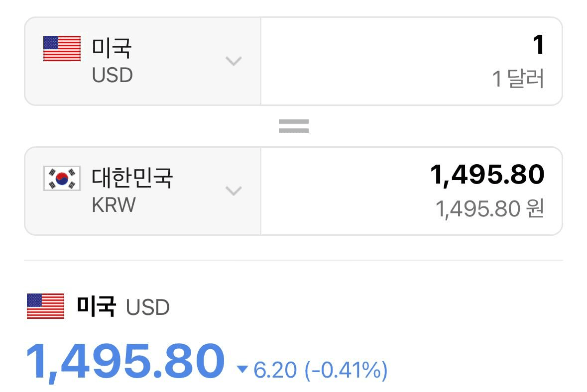Click the gray "1,495.80 원" caption
Image resolution: width=587 pixels, height=392 pixels.
point(490,208)
